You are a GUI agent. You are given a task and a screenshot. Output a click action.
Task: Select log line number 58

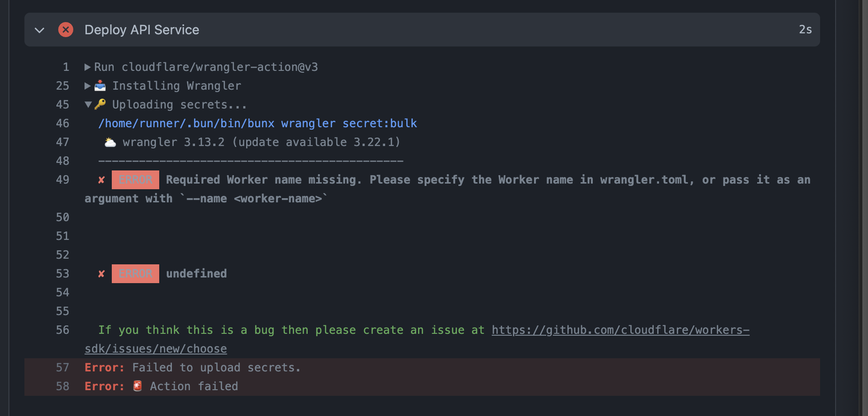point(62,386)
